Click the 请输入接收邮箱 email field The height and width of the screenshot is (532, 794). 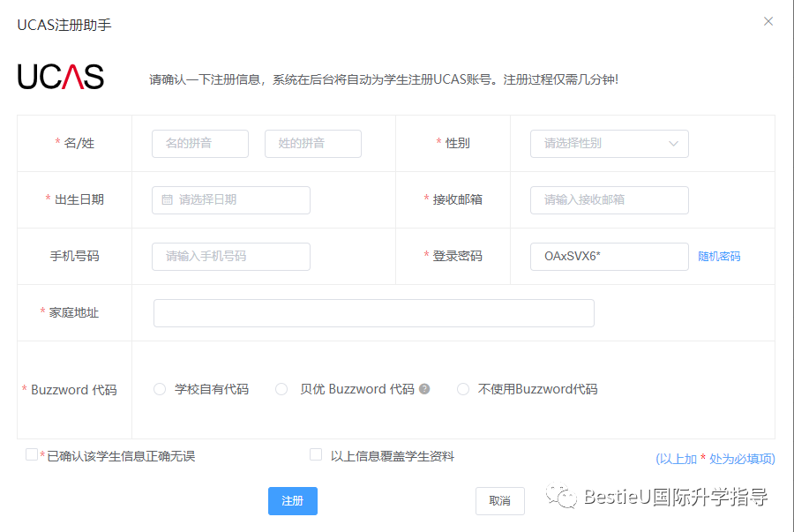[609, 200]
